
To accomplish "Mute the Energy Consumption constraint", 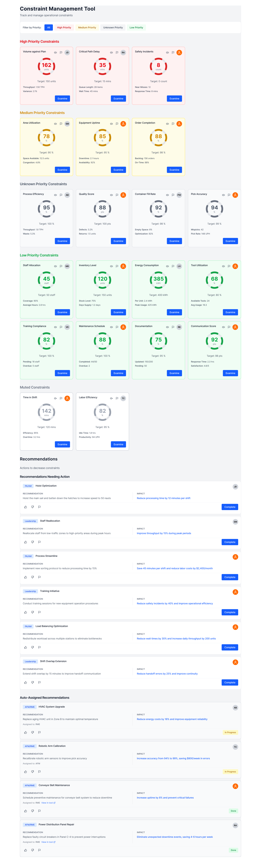I will [167, 266].
